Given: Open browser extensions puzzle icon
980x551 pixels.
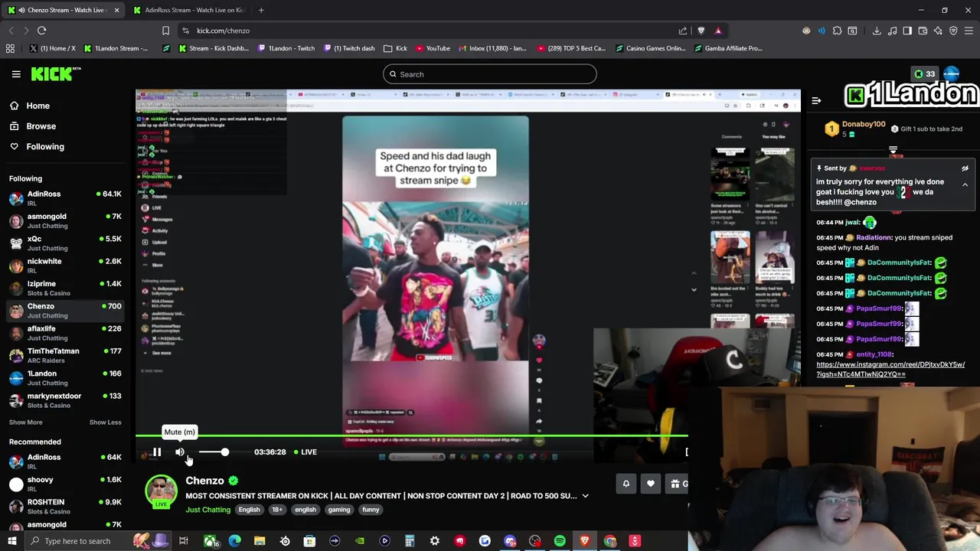Looking at the screenshot, I should click(837, 31).
